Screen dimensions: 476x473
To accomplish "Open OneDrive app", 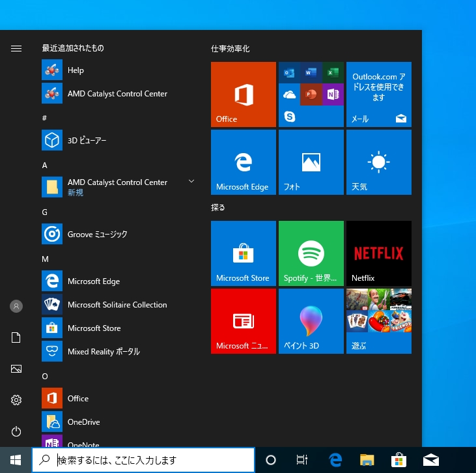I will click(119, 422).
